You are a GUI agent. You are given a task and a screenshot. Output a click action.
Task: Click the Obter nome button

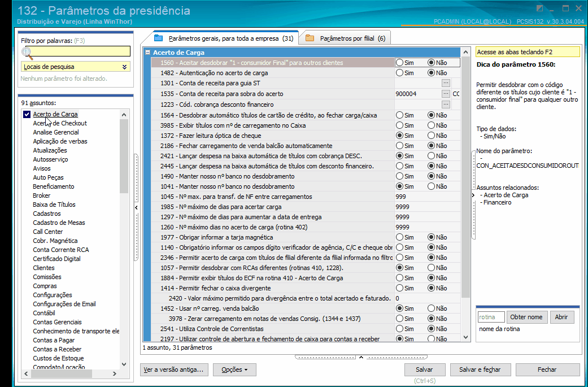(x=526, y=317)
